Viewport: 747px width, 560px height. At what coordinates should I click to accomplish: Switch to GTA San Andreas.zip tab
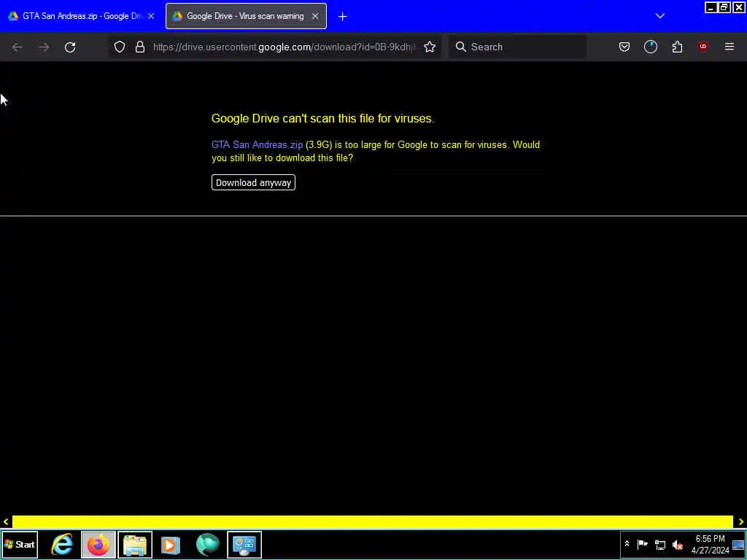pyautogui.click(x=82, y=16)
